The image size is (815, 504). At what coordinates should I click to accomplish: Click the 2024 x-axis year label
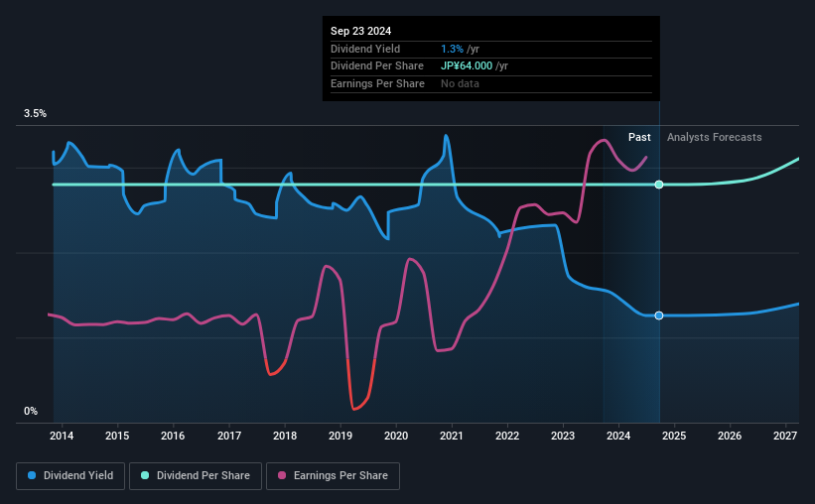[618, 436]
